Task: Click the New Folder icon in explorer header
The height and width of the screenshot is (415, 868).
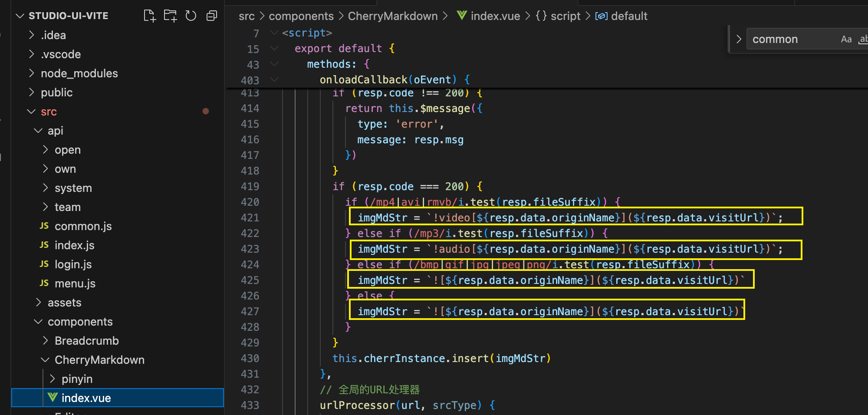Action: click(x=170, y=16)
